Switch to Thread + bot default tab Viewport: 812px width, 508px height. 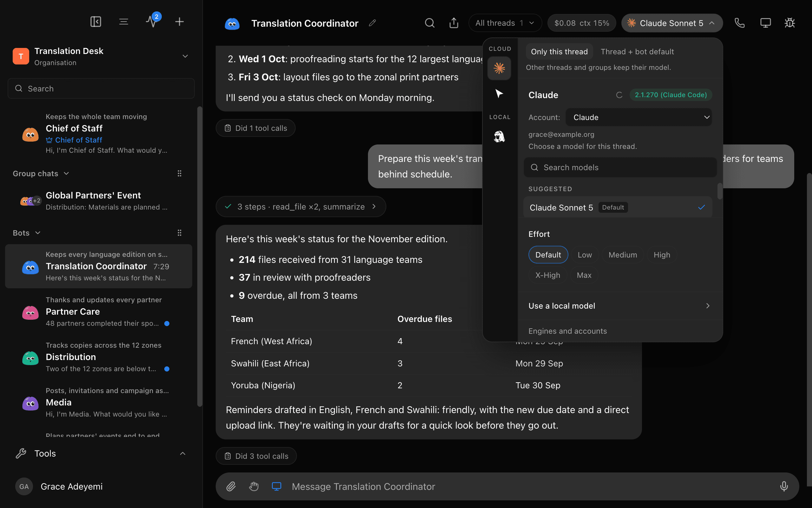coord(637,51)
